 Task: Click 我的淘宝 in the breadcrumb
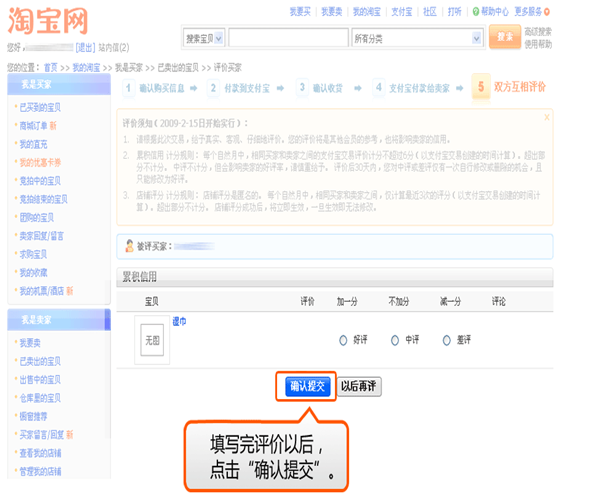point(86,68)
